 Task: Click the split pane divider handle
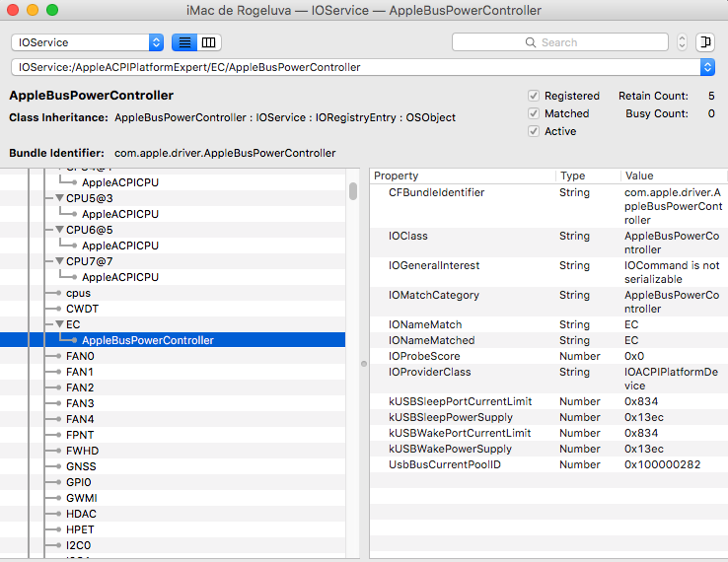click(x=364, y=364)
